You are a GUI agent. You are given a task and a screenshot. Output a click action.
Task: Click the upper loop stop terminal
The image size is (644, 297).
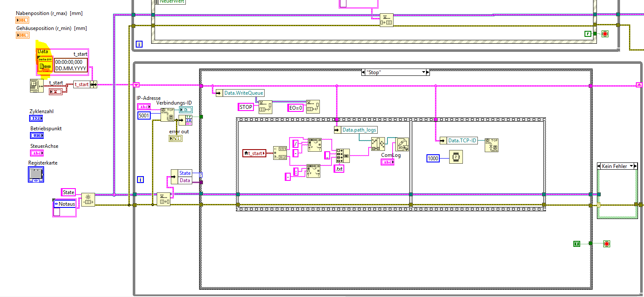click(605, 34)
